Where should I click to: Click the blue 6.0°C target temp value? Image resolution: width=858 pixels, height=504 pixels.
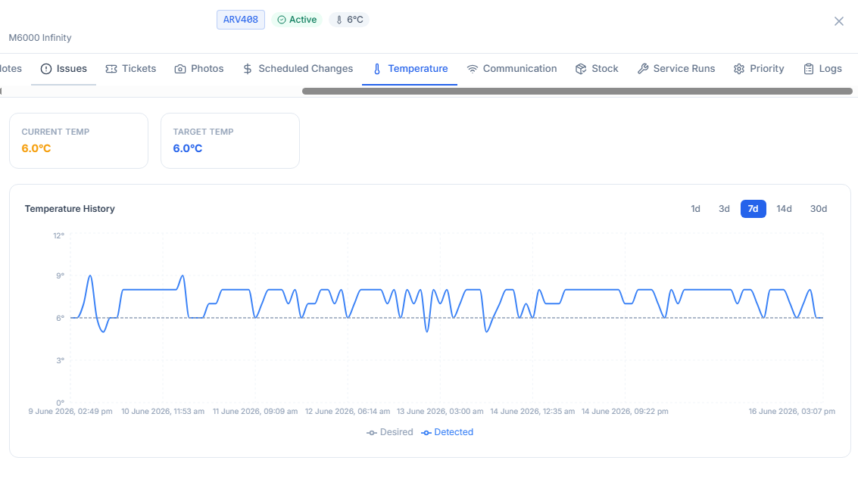[188, 148]
